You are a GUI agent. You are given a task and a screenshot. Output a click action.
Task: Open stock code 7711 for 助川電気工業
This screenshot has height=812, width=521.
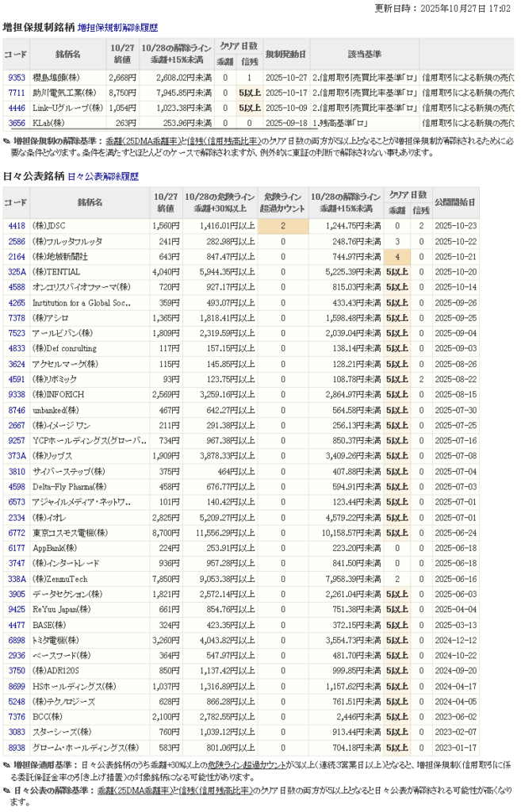(16, 93)
